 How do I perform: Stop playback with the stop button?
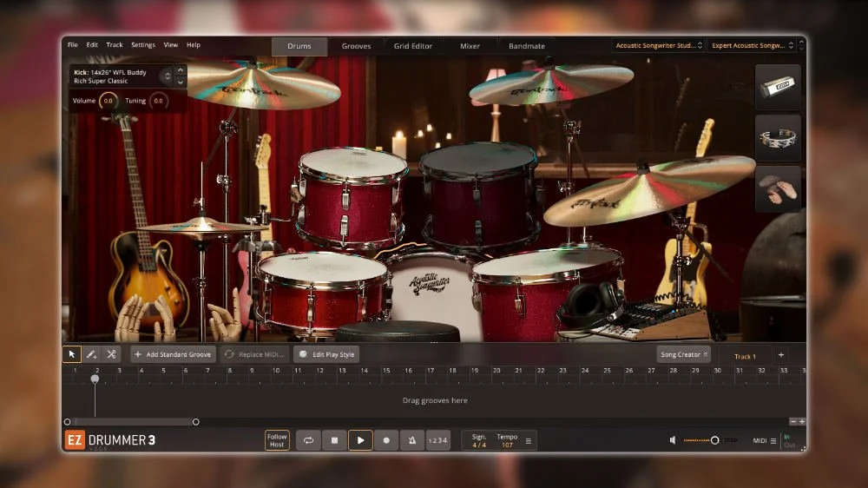coord(334,440)
